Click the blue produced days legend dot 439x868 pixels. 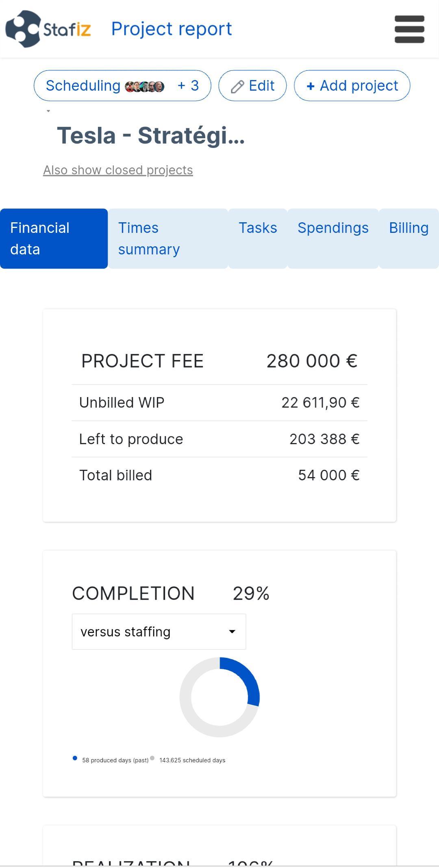tap(75, 758)
